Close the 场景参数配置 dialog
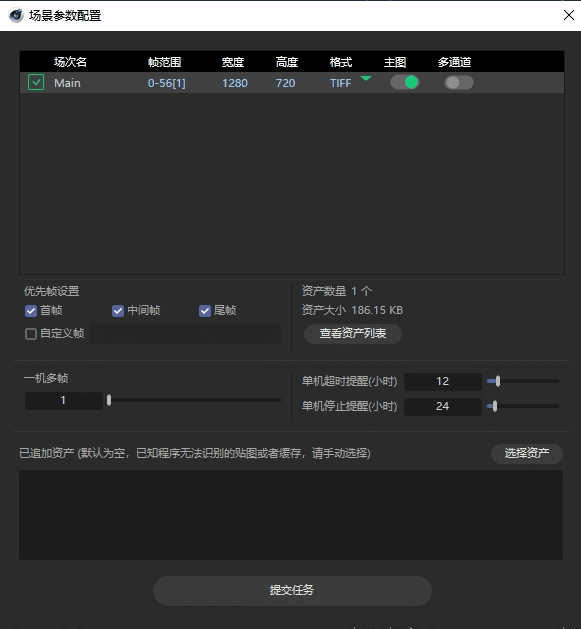Screen dimensions: 581x629 point(569,15)
